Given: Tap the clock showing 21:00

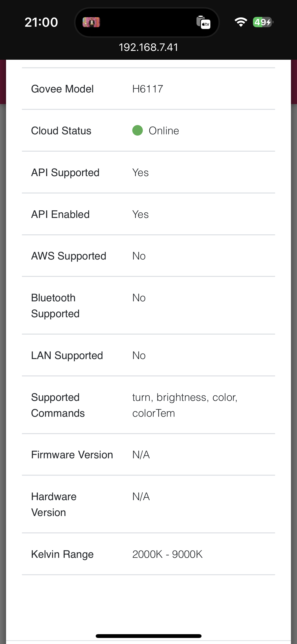Looking at the screenshot, I should pyautogui.click(x=41, y=22).
